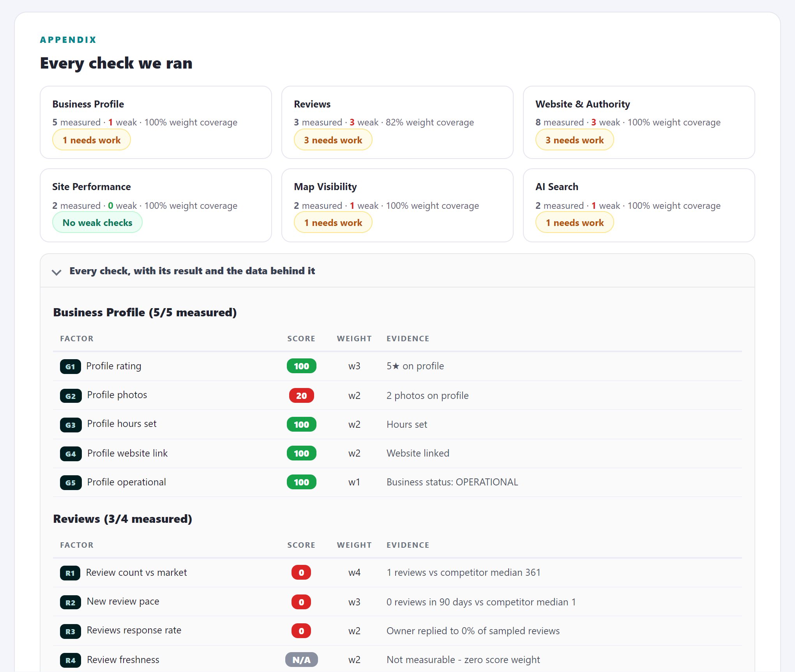Click the 'Reviews (3/4 measured)' heading

click(x=123, y=519)
